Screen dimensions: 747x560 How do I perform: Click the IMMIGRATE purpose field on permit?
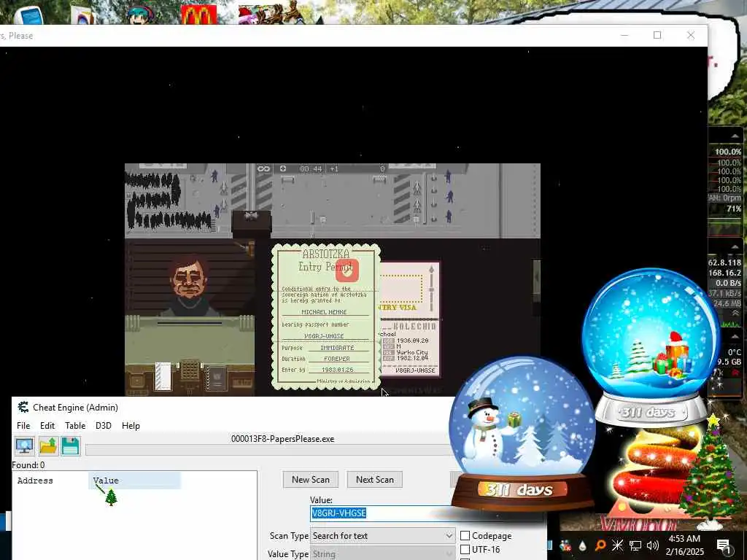337,348
